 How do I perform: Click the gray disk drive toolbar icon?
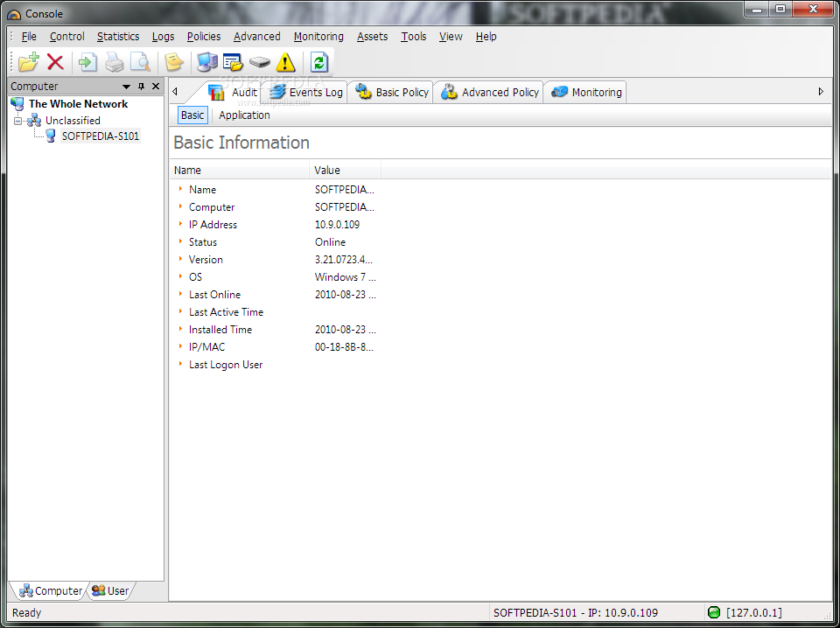pyautogui.click(x=260, y=63)
